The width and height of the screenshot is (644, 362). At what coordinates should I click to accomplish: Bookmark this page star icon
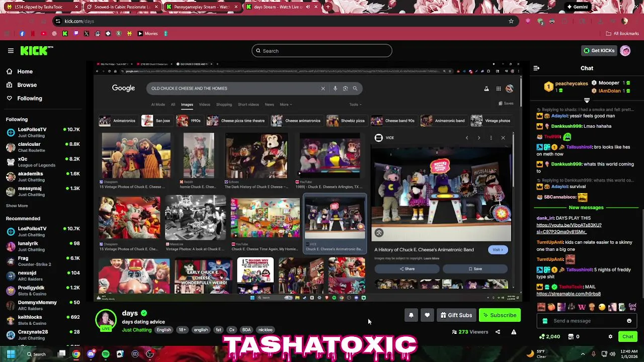tap(511, 21)
